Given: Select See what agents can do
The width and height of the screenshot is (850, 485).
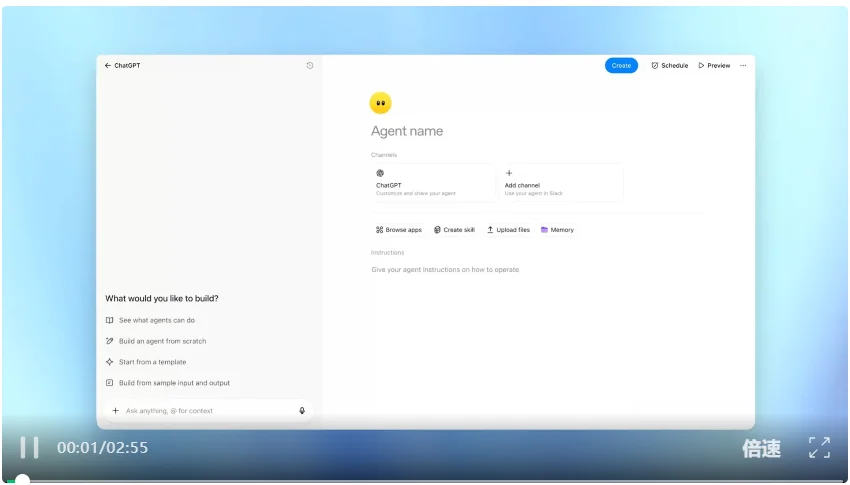Looking at the screenshot, I should click(150, 320).
